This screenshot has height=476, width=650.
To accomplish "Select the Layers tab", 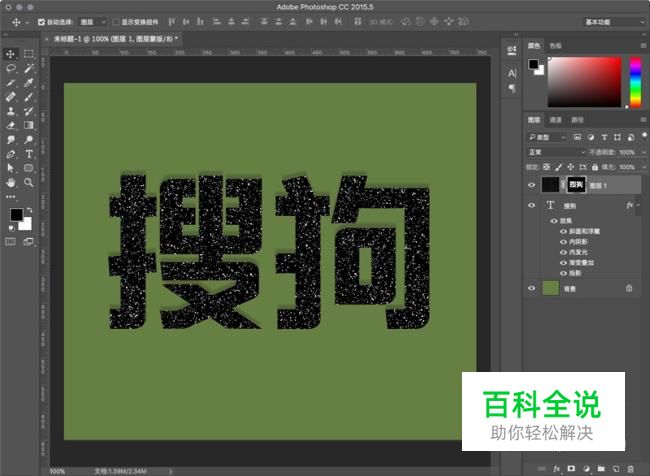I will pyautogui.click(x=534, y=120).
